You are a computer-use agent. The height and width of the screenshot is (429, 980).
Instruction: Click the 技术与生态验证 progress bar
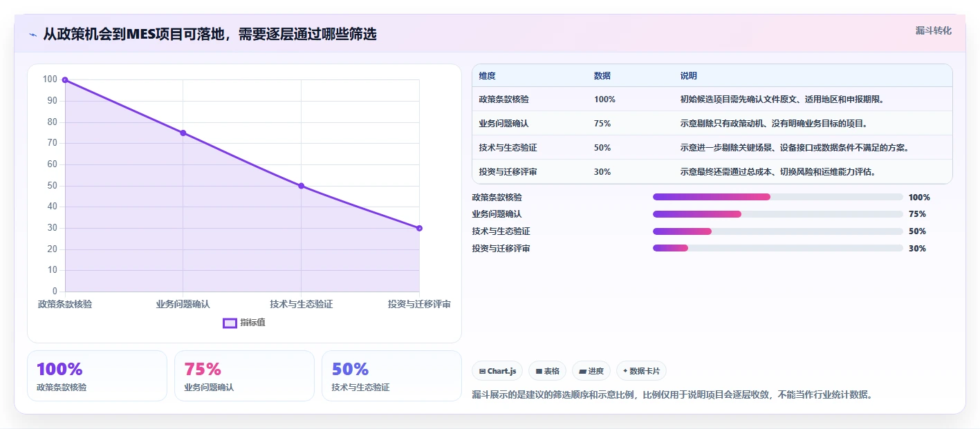click(x=778, y=231)
